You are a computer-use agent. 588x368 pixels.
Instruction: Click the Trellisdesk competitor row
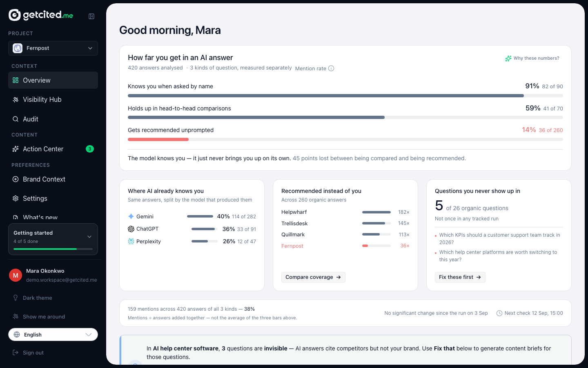click(x=345, y=223)
